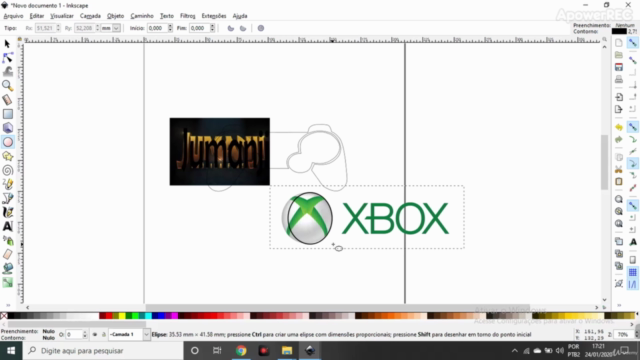640x360 pixels.
Task: Open the mm units dropdown
Action: pyautogui.click(x=116, y=28)
